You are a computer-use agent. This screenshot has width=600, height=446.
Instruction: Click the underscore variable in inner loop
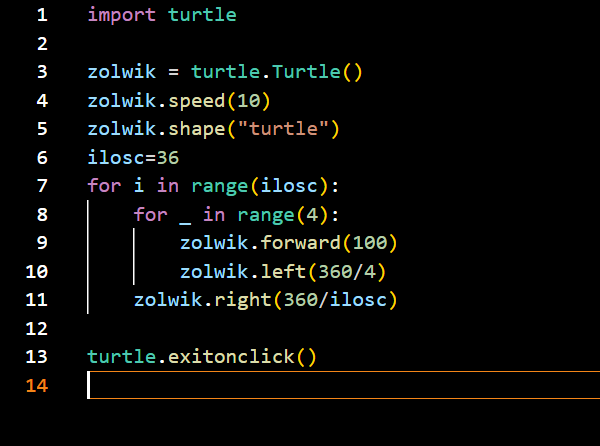coord(185,214)
